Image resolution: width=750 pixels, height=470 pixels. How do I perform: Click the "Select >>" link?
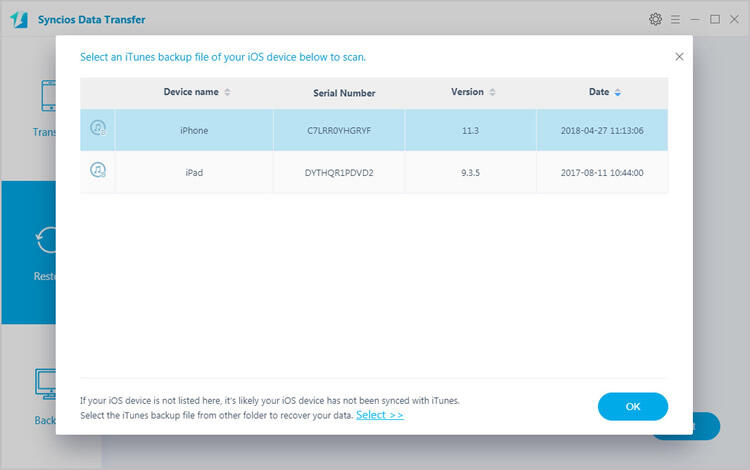(379, 415)
